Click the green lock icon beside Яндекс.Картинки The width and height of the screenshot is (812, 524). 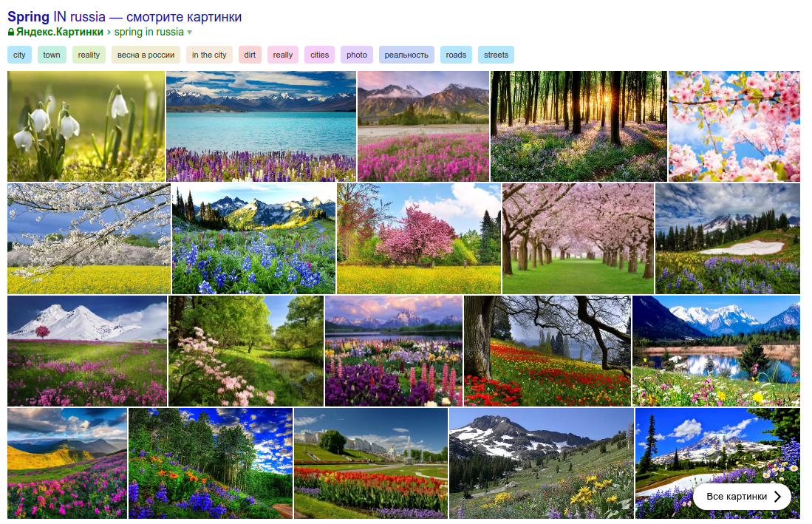click(11, 33)
